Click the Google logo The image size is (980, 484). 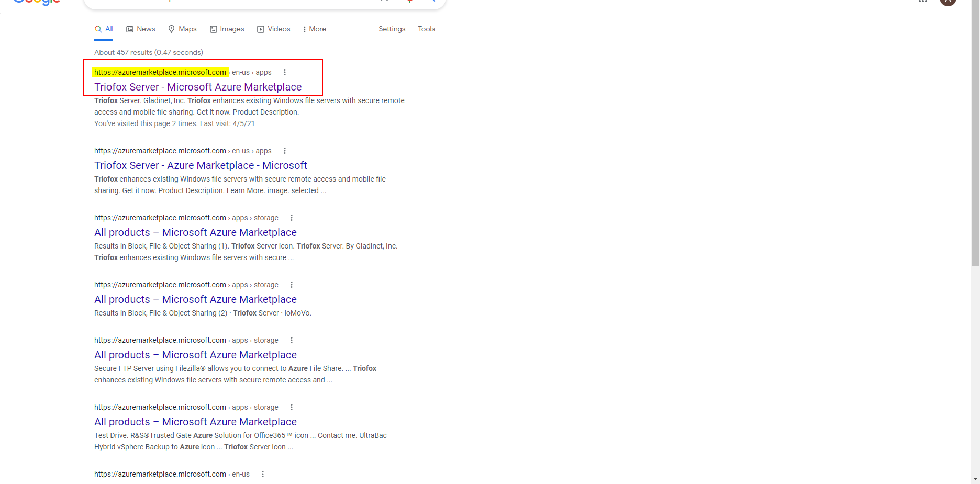click(37, 2)
